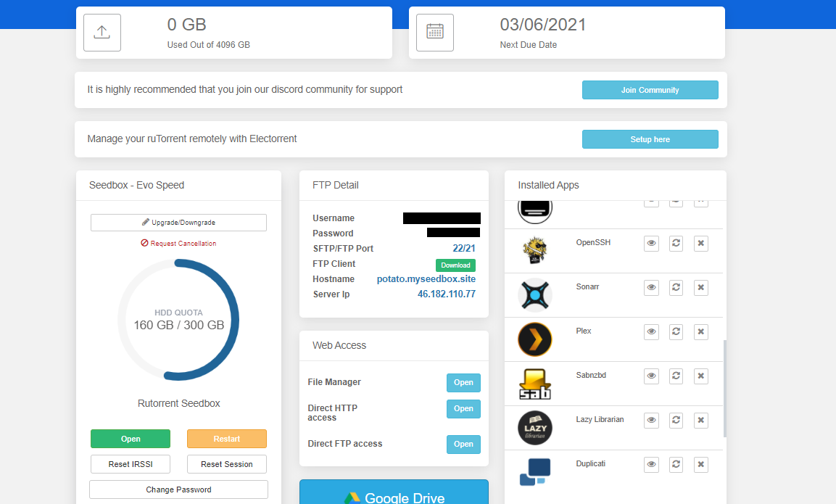
Task: Reveal Duplicati info via its eye icon
Action: pyautogui.click(x=650, y=464)
